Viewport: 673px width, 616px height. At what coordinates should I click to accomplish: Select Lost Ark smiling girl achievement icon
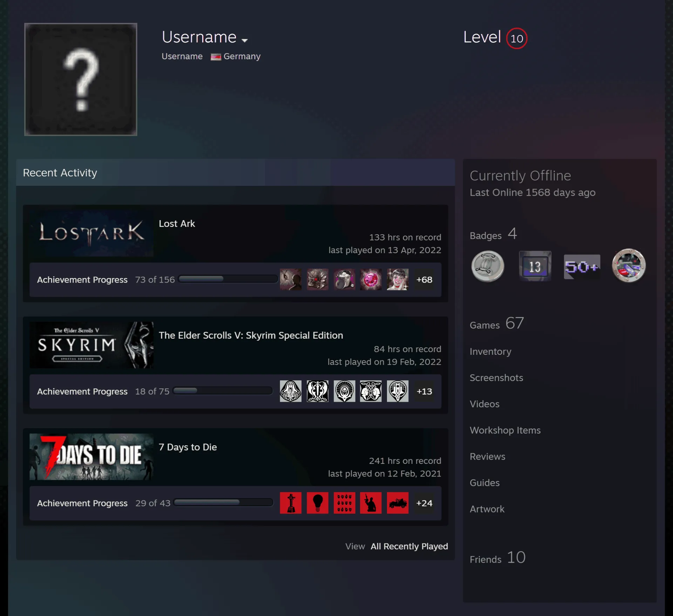point(397,279)
